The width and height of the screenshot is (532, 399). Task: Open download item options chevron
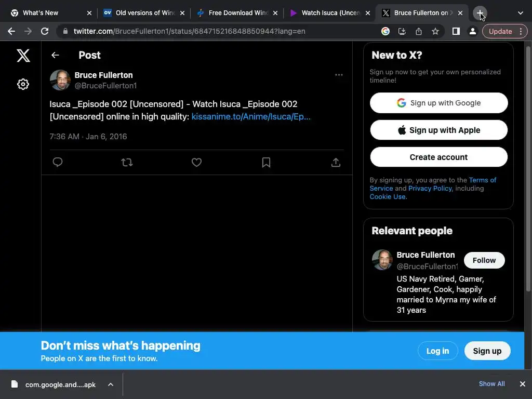pyautogui.click(x=111, y=384)
